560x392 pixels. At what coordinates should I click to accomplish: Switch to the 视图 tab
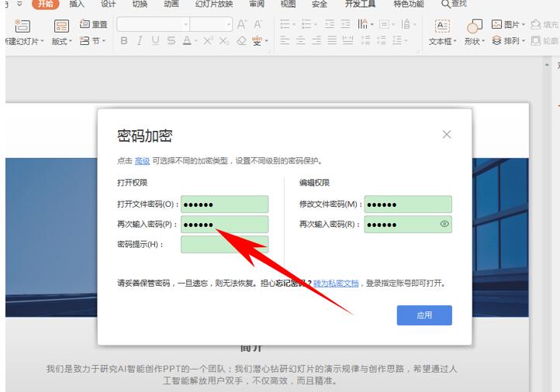pos(289,4)
